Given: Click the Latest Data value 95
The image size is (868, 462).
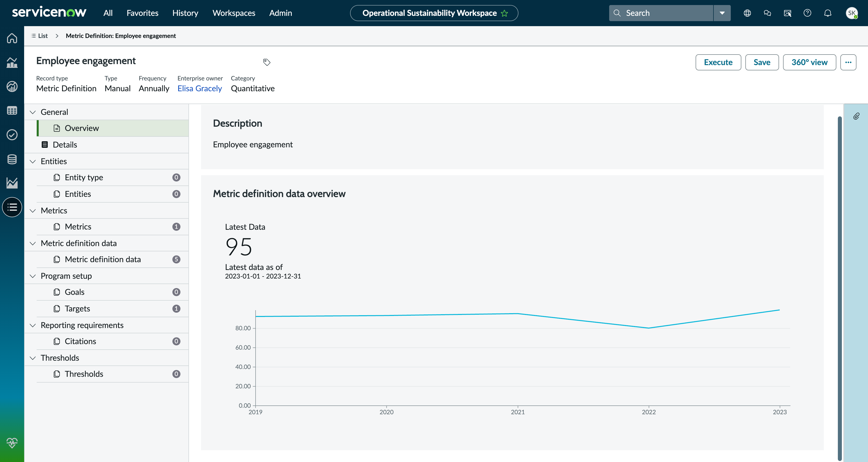Looking at the screenshot, I should (x=238, y=247).
